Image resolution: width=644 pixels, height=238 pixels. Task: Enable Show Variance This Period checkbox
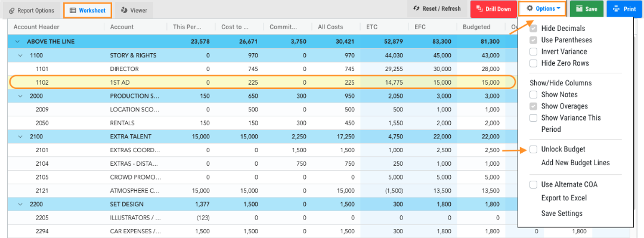pyautogui.click(x=534, y=118)
